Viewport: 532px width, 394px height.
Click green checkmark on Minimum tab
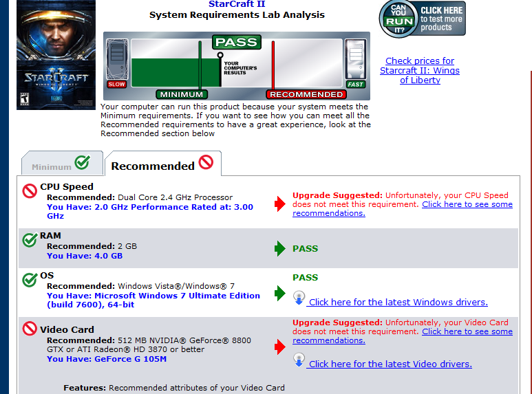83,162
